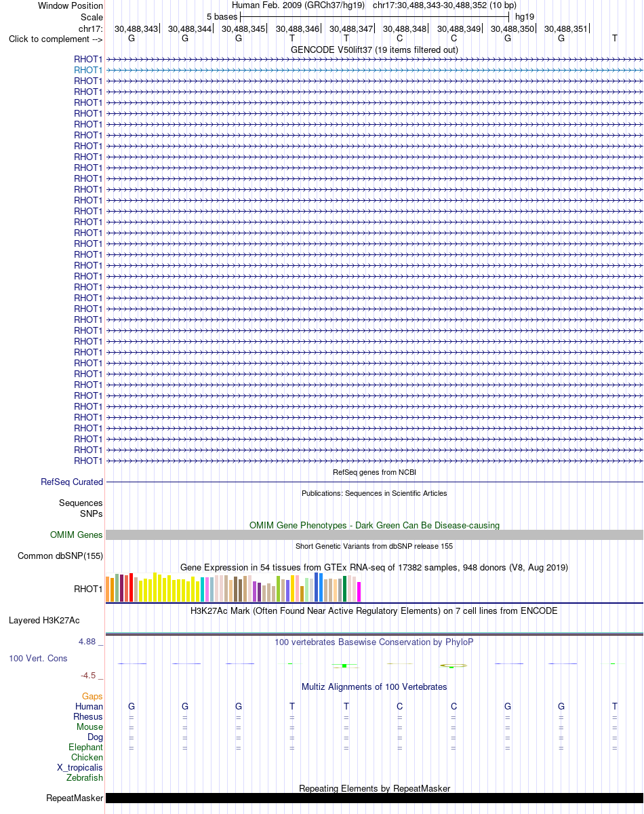Click Short Genetic Variants dbSNP title
Image resolution: width=644 pixels, height=814 pixels.
[374, 546]
